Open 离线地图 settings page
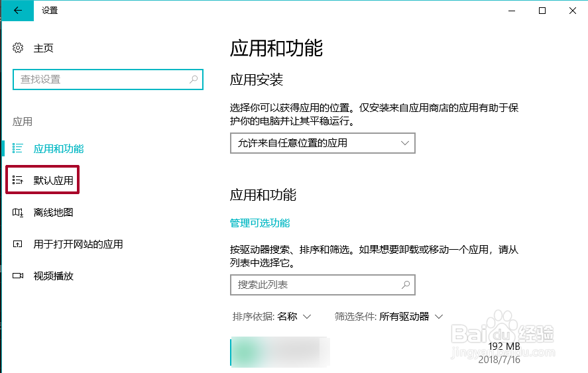The height and width of the screenshot is (373, 588). click(53, 213)
